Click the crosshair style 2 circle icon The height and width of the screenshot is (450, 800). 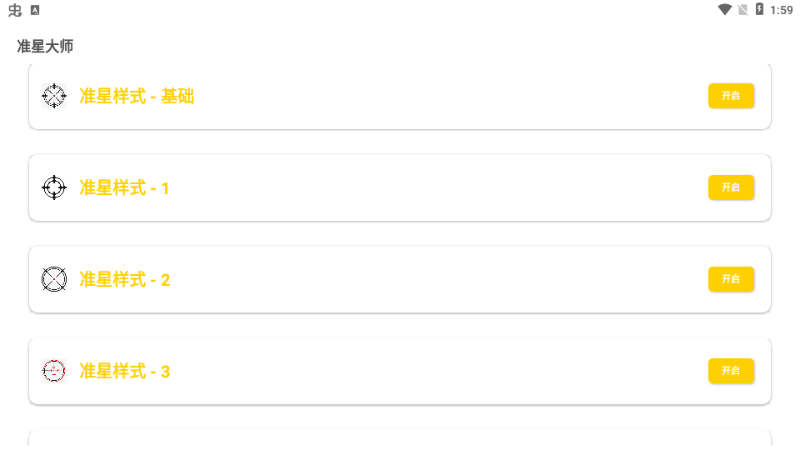[54, 279]
